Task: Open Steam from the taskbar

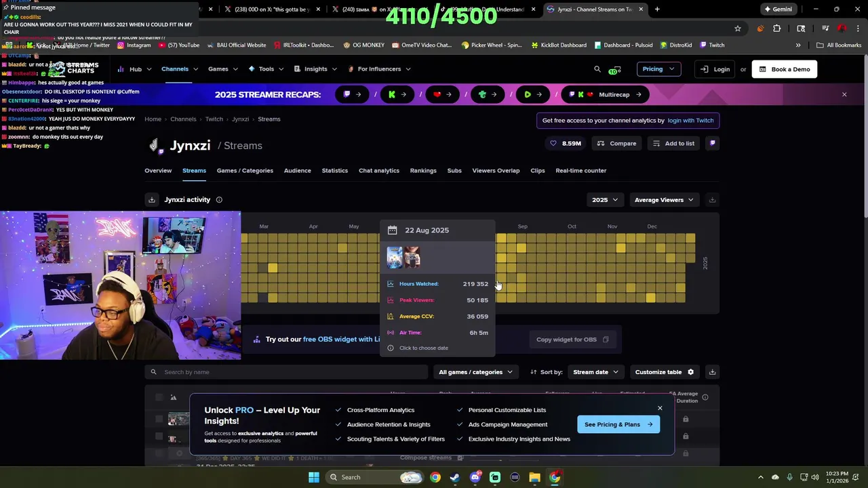Action: (455, 477)
